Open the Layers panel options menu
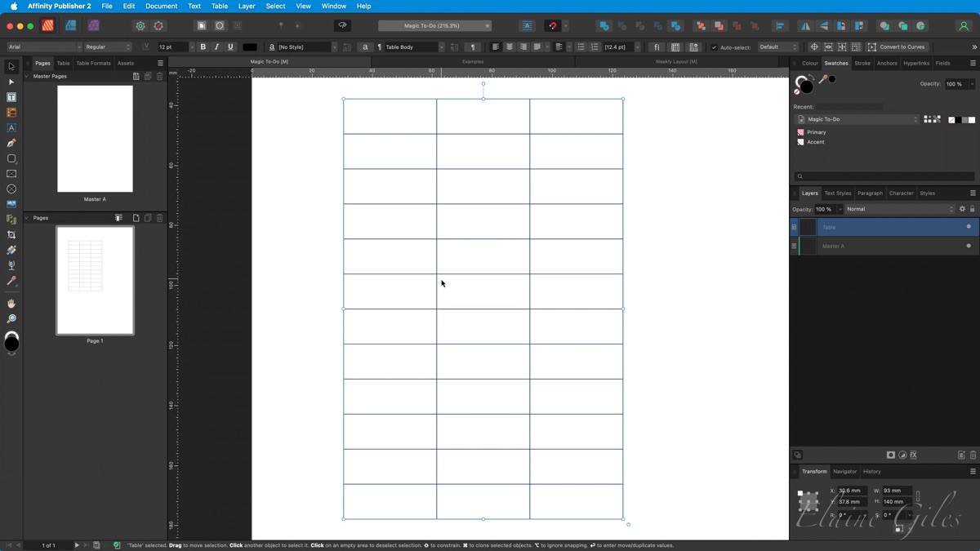The height and width of the screenshot is (551, 980). point(973,193)
